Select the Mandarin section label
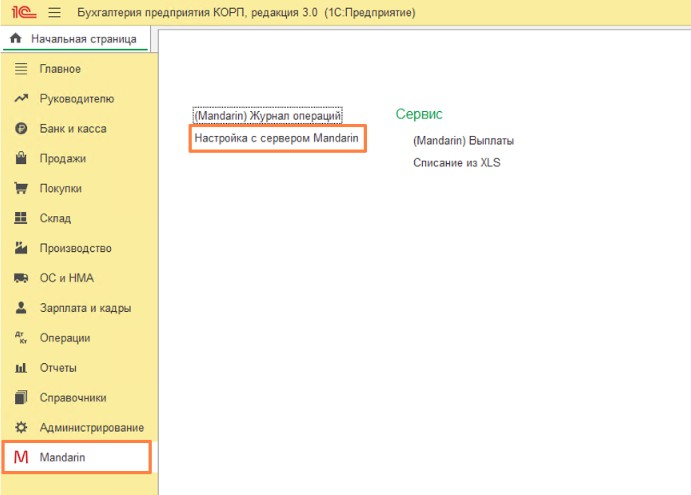Image resolution: width=691 pixels, height=495 pixels. point(62,457)
